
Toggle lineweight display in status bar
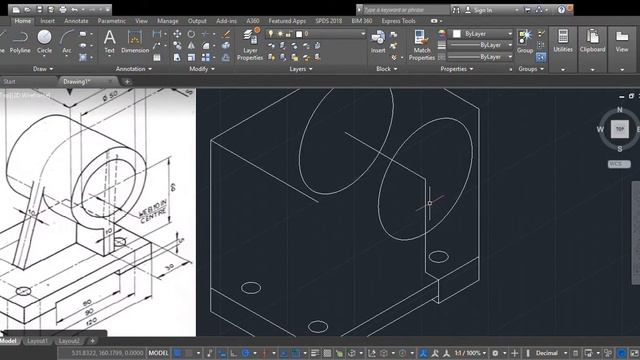pos(315,353)
